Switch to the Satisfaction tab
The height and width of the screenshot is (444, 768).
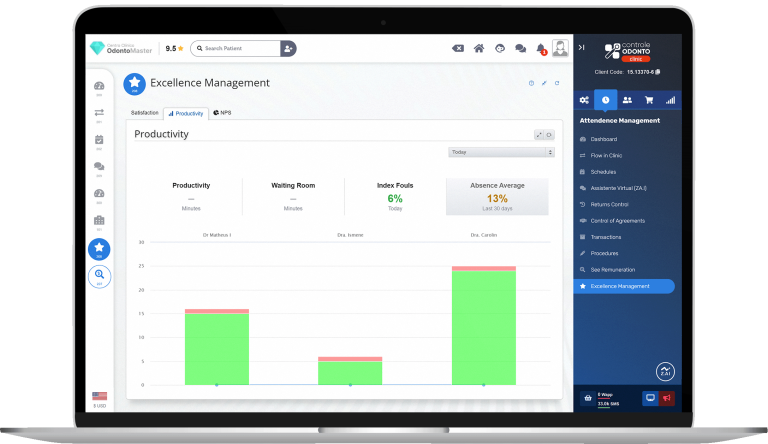144,113
